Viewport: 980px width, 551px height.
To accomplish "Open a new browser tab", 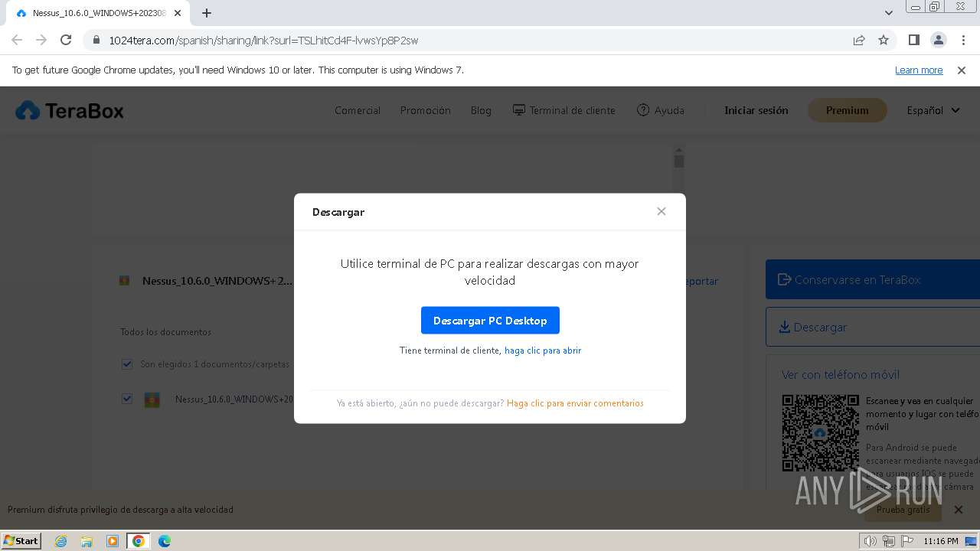I will tap(207, 13).
